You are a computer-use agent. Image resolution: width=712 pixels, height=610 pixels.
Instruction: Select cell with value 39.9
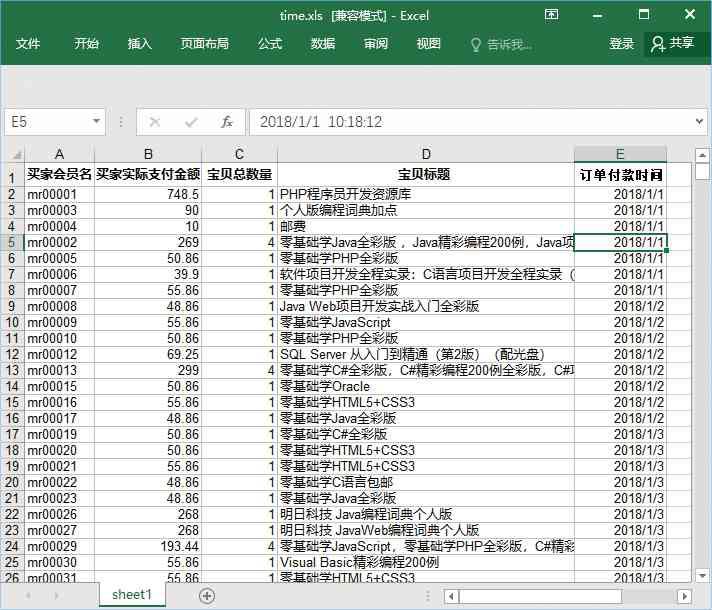click(x=148, y=274)
